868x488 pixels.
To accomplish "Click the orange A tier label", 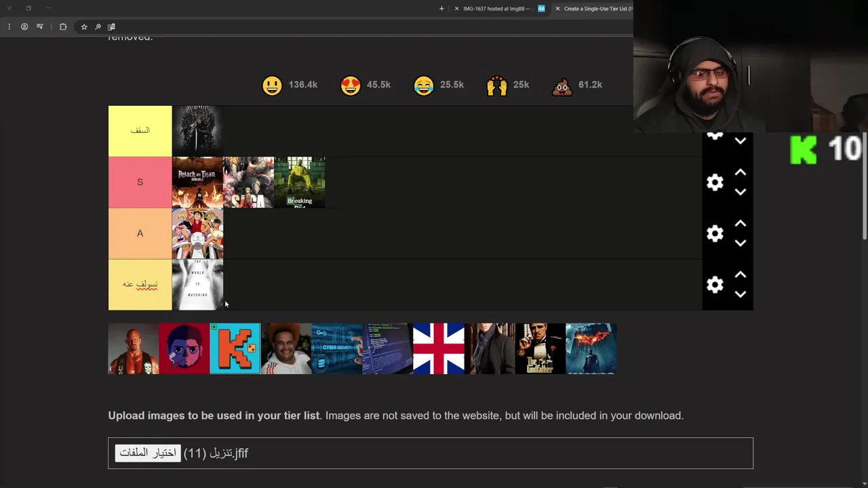I will [x=140, y=233].
